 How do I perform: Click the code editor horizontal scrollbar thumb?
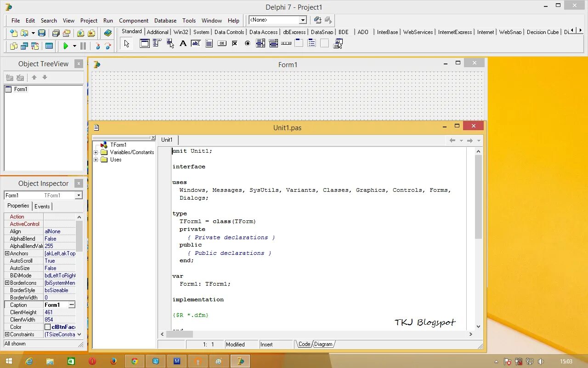180,334
